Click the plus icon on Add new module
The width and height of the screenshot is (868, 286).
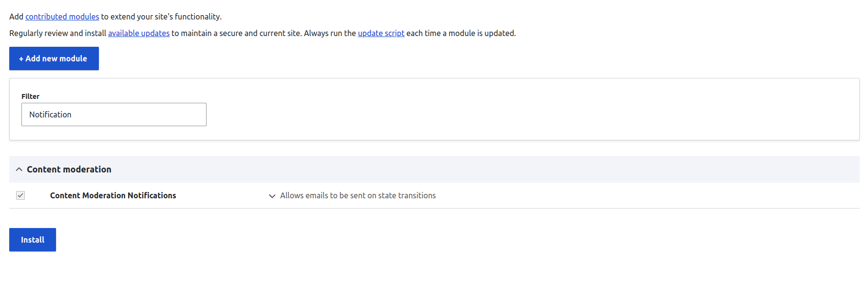coord(21,58)
